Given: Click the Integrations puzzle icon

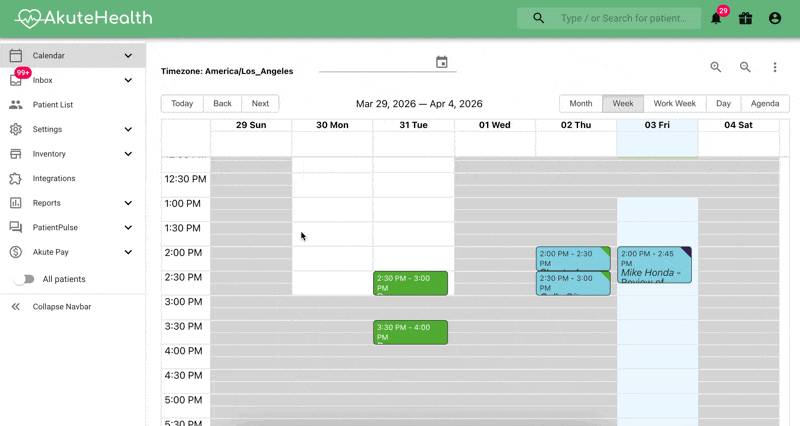Looking at the screenshot, I should point(16,178).
